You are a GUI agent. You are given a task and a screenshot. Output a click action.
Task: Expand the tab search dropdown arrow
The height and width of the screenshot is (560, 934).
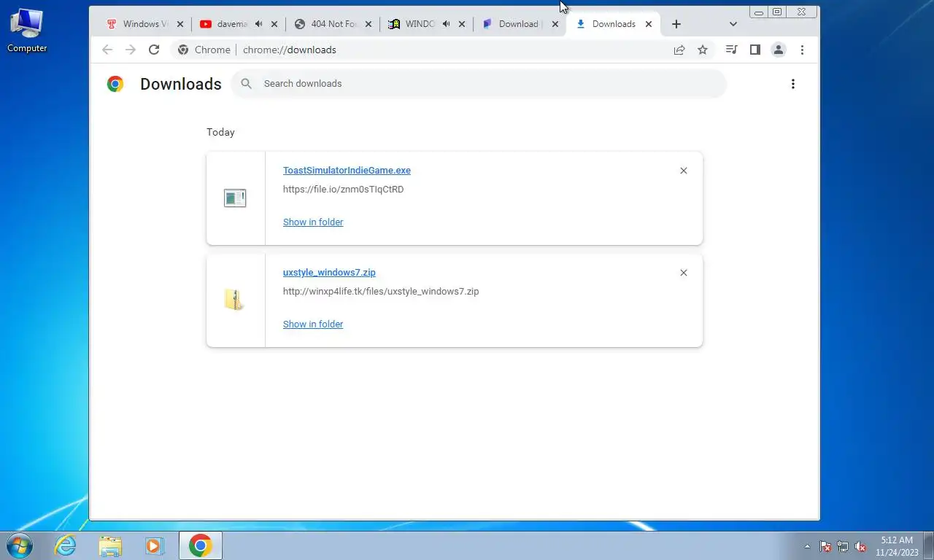point(733,24)
